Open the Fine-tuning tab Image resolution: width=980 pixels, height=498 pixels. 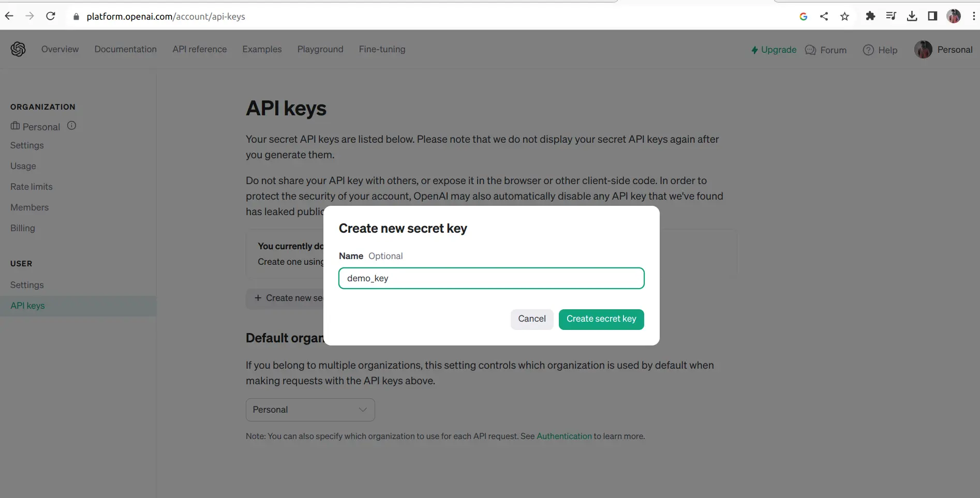(x=382, y=49)
